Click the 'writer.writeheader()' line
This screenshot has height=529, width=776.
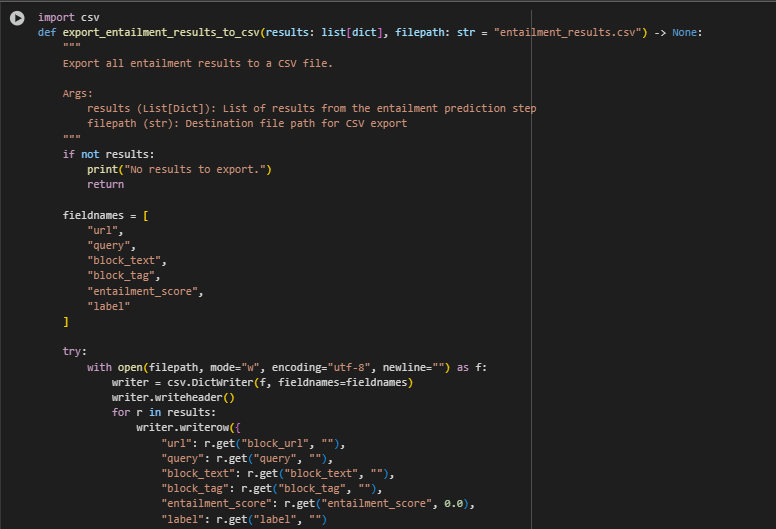pos(173,397)
